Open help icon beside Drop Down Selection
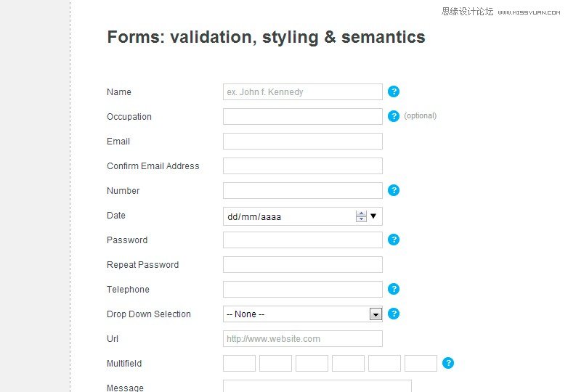Screen dimensions: 568x392 394,314
